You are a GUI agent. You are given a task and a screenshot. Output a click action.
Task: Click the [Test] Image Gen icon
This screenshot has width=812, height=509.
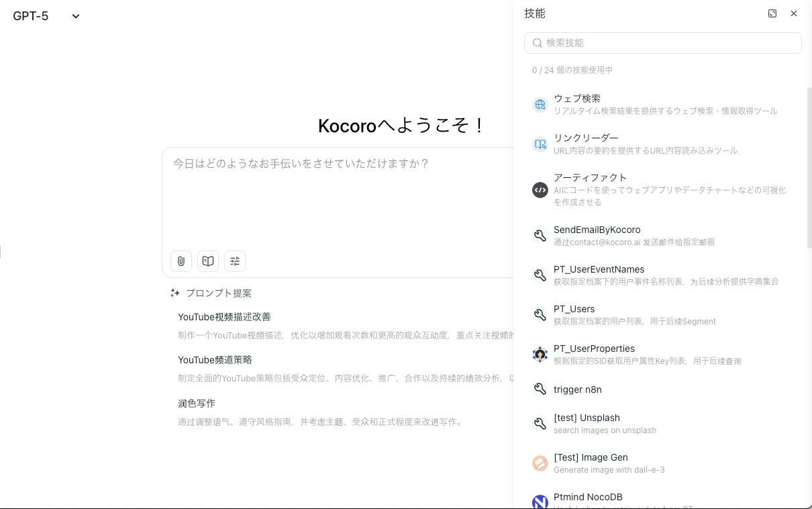click(x=540, y=463)
